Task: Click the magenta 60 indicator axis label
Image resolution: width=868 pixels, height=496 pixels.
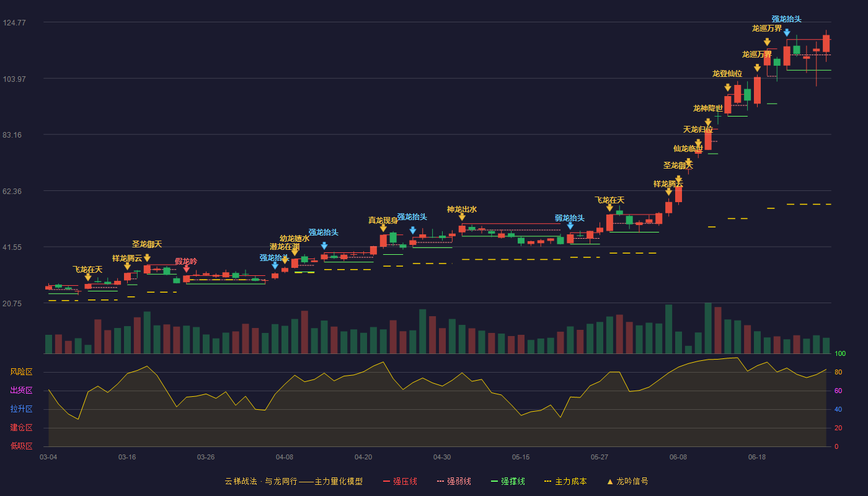Action: [x=838, y=391]
